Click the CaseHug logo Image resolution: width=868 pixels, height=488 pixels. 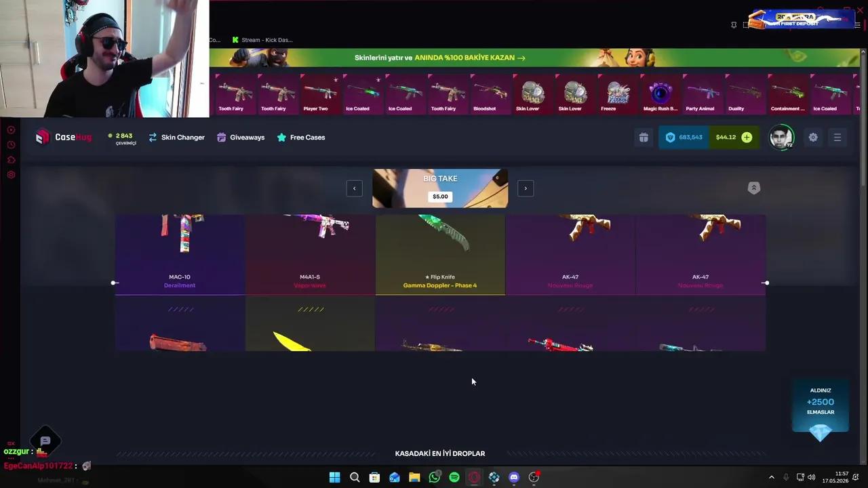click(64, 138)
